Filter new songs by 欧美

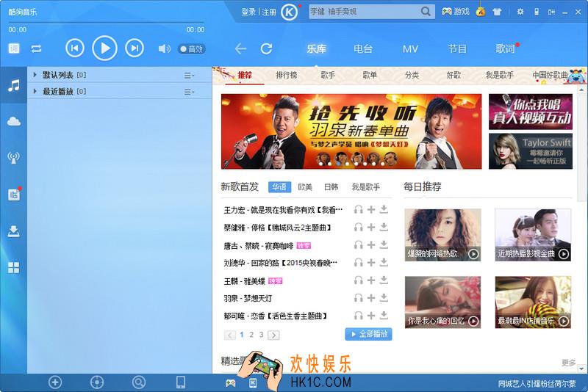(x=305, y=187)
